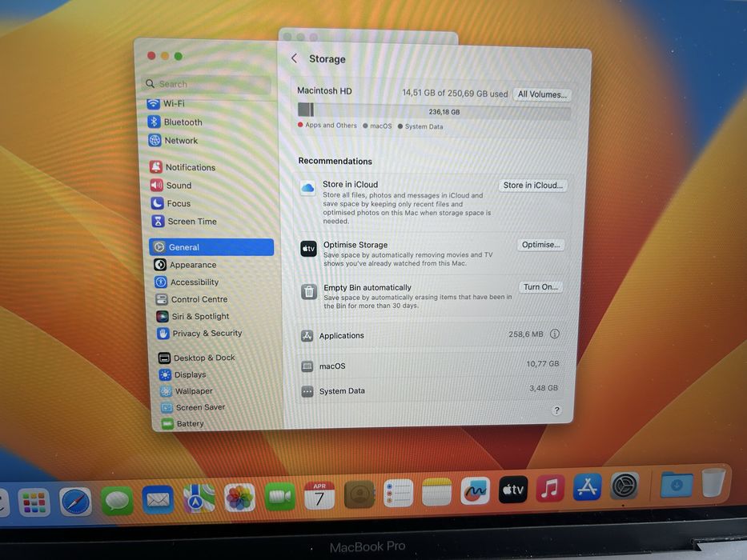Open Bluetooth settings in sidebar
747x560 pixels.
(x=175, y=122)
